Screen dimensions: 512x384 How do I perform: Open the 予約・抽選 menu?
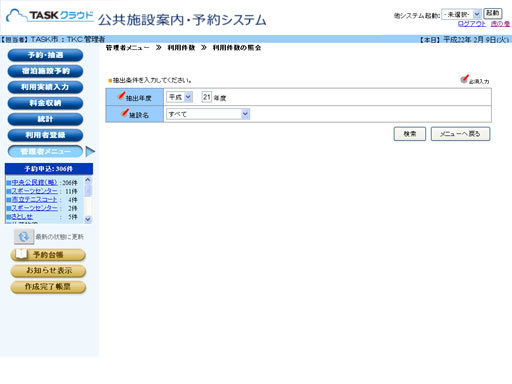tap(45, 55)
